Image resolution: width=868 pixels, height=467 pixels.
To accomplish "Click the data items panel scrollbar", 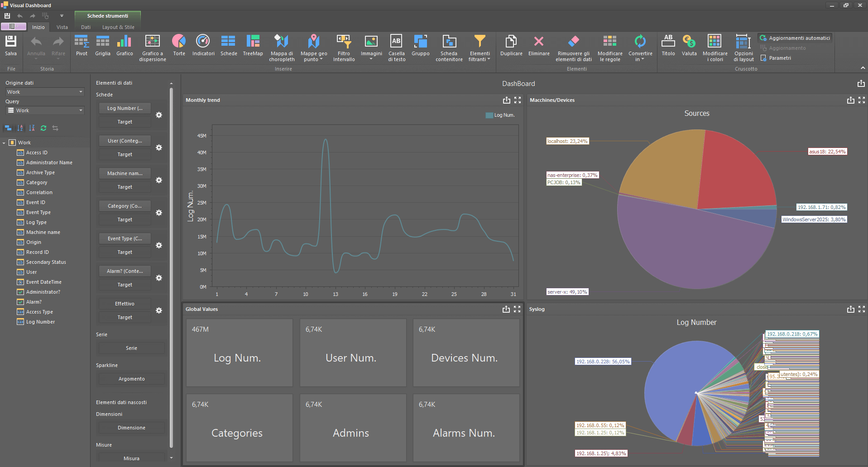I will point(171,267).
